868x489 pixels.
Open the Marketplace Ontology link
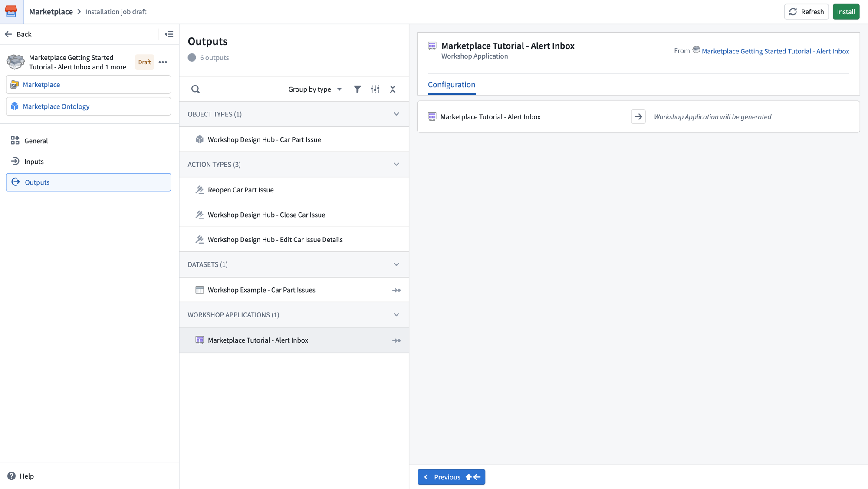89,106
